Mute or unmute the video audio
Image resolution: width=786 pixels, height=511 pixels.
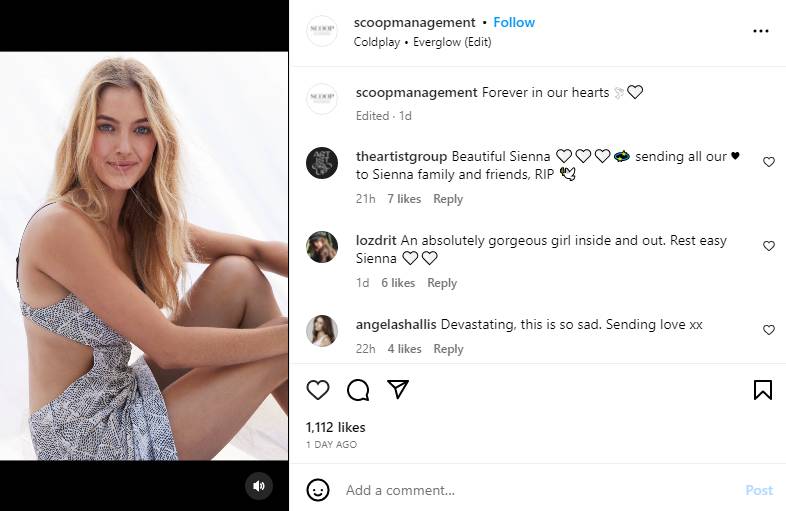259,486
